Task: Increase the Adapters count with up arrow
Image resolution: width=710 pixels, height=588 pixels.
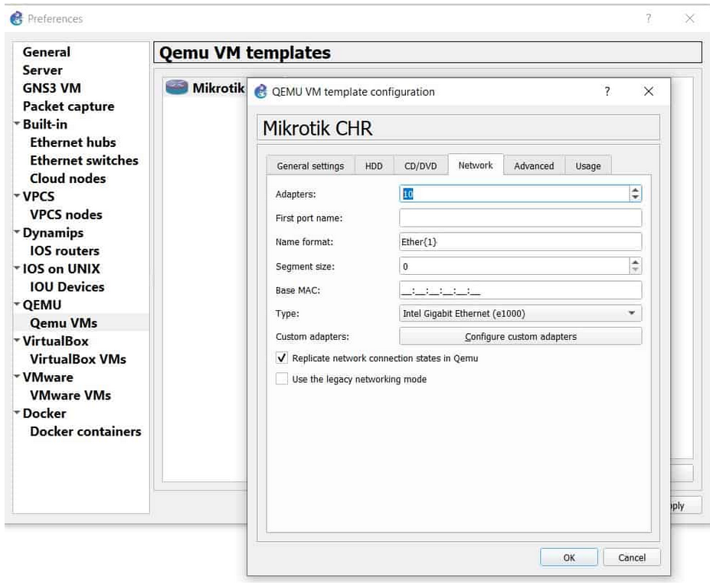Action: click(x=635, y=190)
